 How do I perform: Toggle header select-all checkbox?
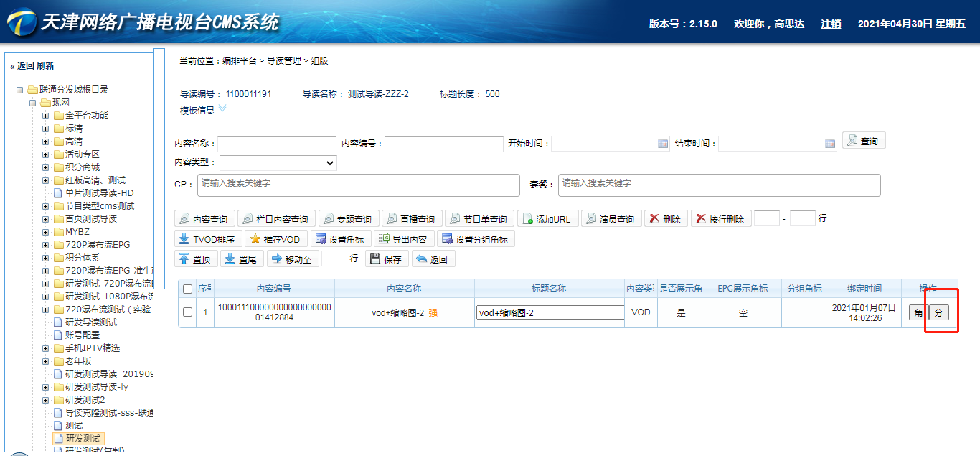(x=188, y=289)
